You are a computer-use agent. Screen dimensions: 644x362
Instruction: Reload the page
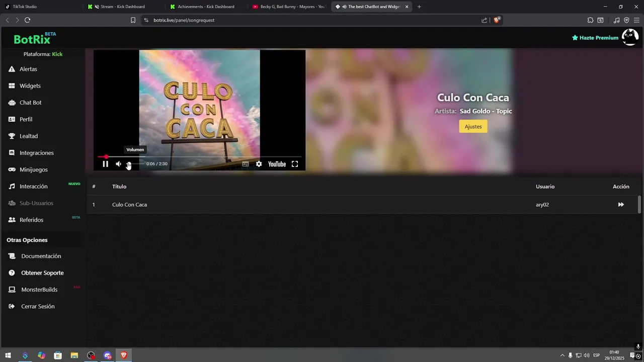[x=27, y=20]
